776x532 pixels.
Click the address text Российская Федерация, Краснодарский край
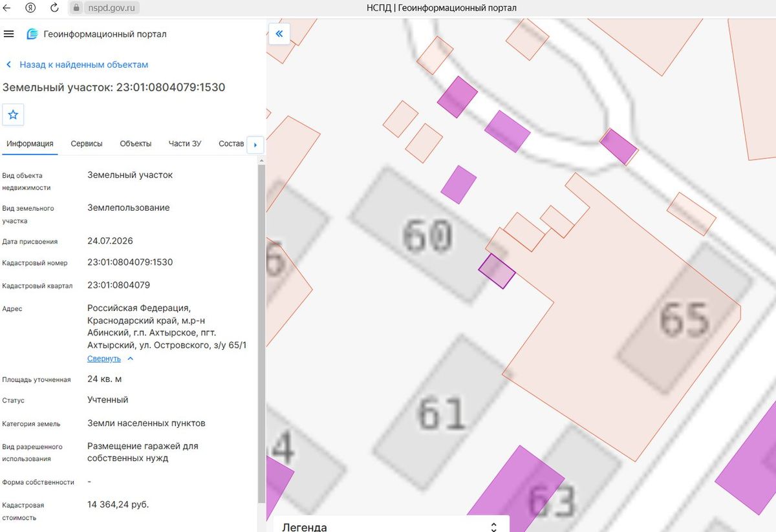click(167, 326)
